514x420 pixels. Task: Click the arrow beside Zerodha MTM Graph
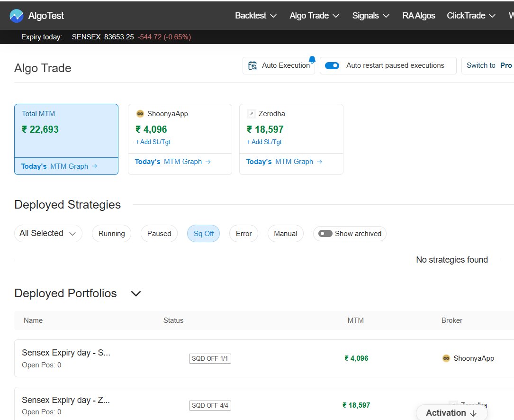pyautogui.click(x=320, y=162)
